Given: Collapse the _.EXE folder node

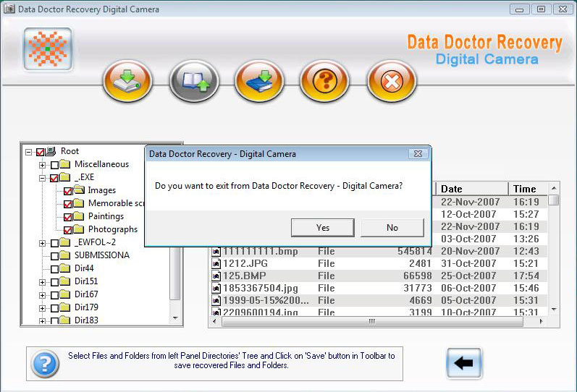Looking at the screenshot, I should click(x=42, y=178).
